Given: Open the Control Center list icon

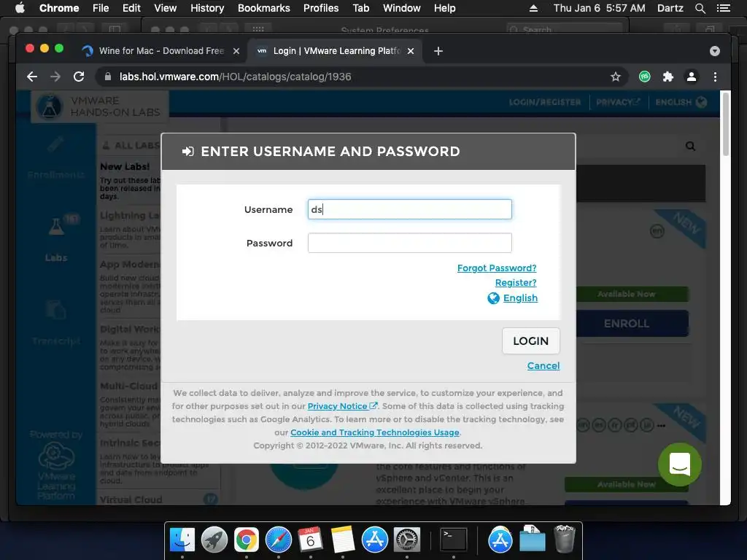Looking at the screenshot, I should pos(724,8).
